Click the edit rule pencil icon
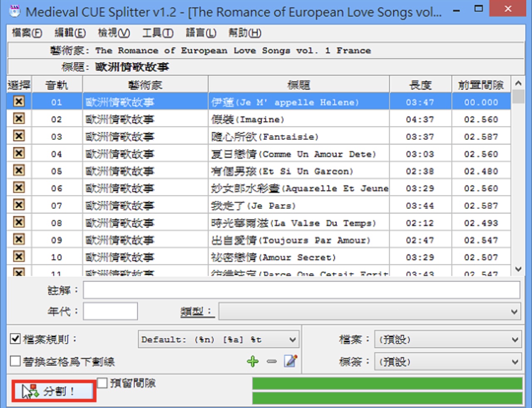 [x=291, y=361]
